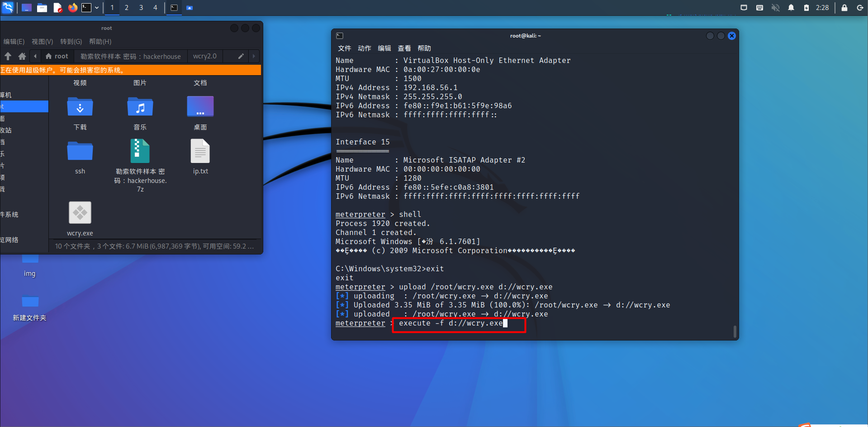
Task: Select the wcry2.0 path button
Action: 205,56
